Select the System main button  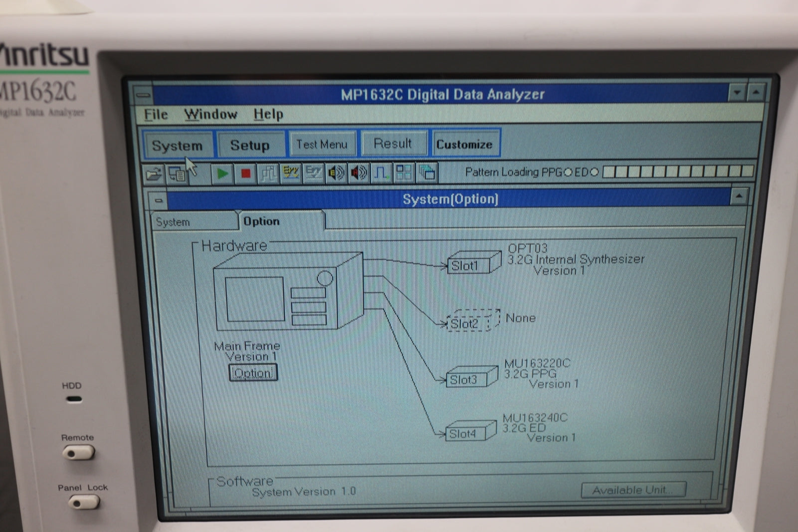pyautogui.click(x=178, y=145)
